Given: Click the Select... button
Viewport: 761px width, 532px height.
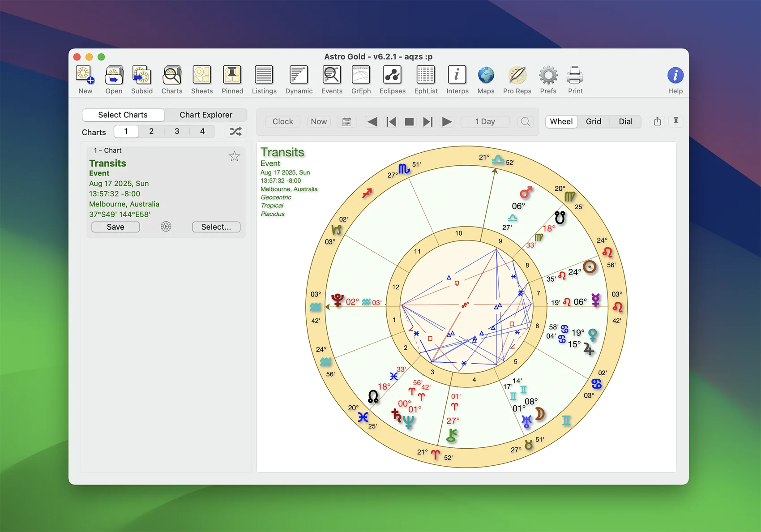Looking at the screenshot, I should pyautogui.click(x=216, y=227).
